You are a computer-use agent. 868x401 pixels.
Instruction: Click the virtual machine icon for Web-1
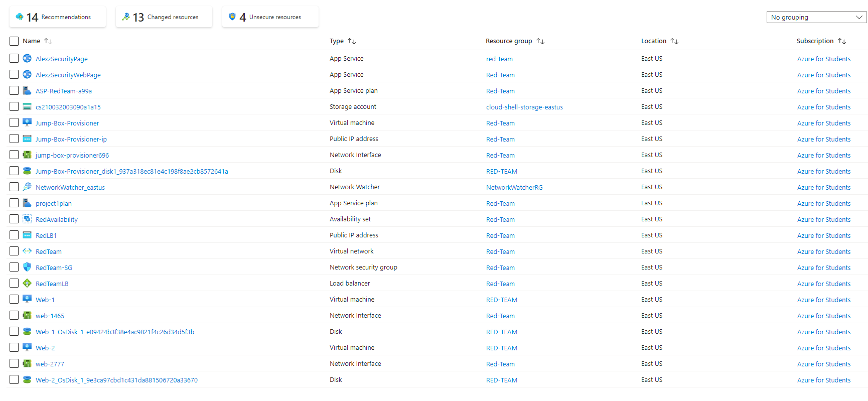tap(27, 299)
